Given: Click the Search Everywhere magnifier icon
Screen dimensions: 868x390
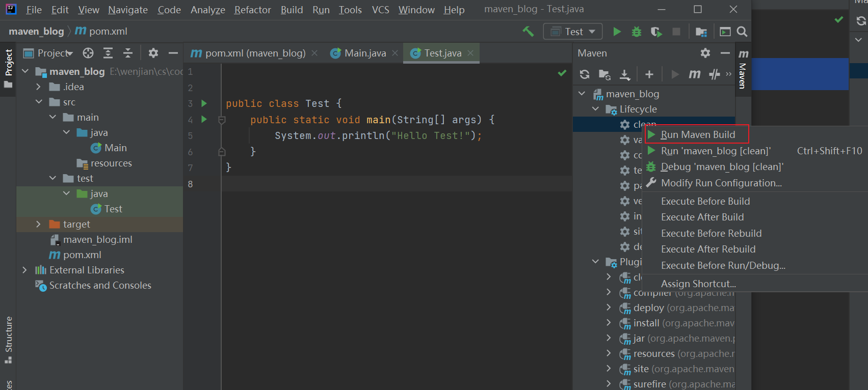Looking at the screenshot, I should [742, 32].
